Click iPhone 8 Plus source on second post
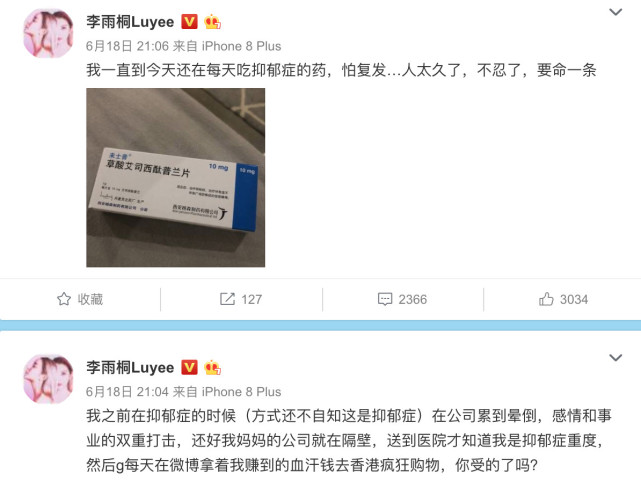 pyautogui.click(x=241, y=392)
